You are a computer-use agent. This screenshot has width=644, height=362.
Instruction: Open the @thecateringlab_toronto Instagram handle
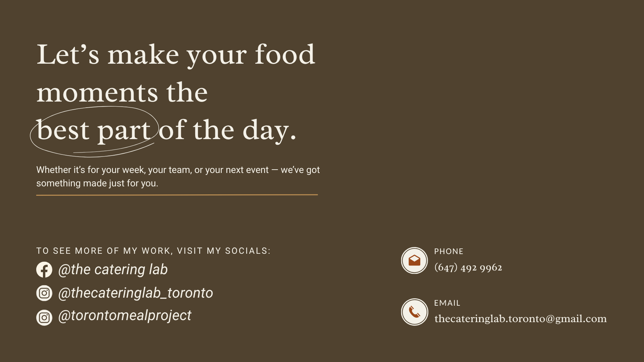[x=136, y=293]
